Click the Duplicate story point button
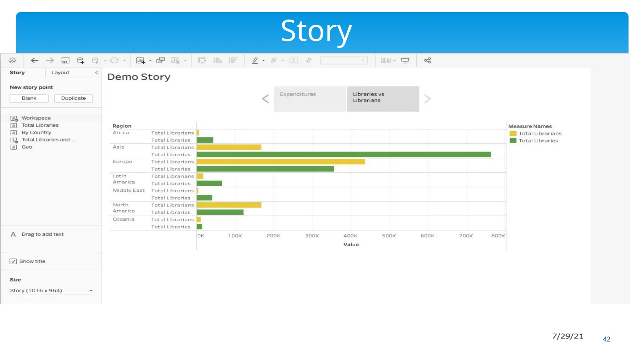The height and width of the screenshot is (362, 644). click(x=73, y=98)
